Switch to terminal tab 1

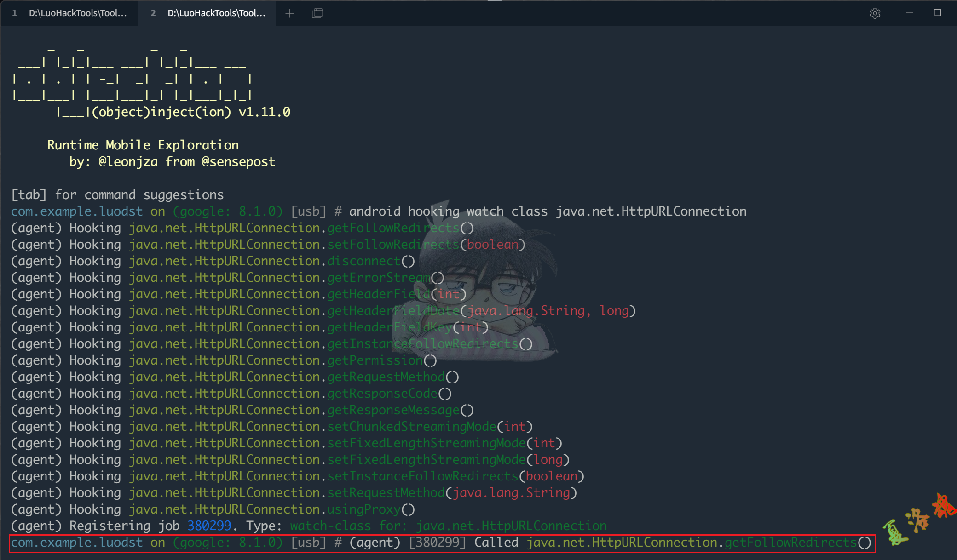(69, 13)
